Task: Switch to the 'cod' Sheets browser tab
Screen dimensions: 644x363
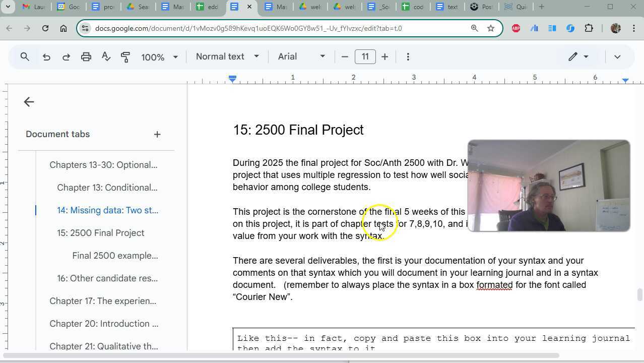Action: pos(413,7)
